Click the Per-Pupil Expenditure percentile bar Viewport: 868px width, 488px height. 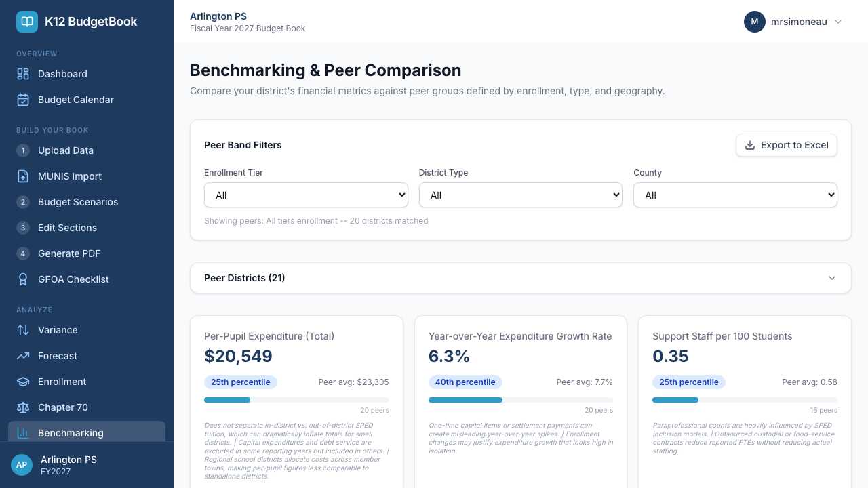click(296, 400)
